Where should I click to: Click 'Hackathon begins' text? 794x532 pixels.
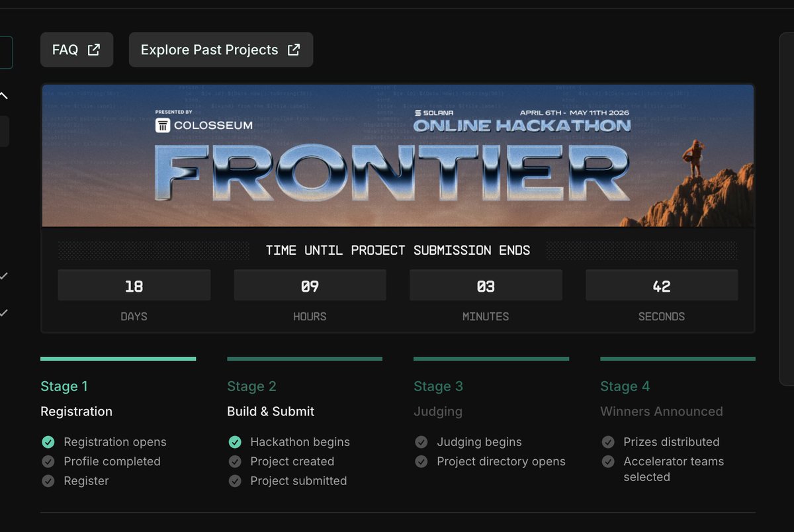pos(300,442)
